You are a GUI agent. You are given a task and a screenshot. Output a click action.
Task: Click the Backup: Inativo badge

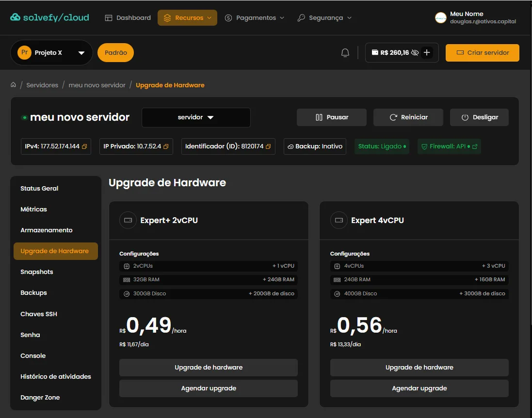[315, 146]
